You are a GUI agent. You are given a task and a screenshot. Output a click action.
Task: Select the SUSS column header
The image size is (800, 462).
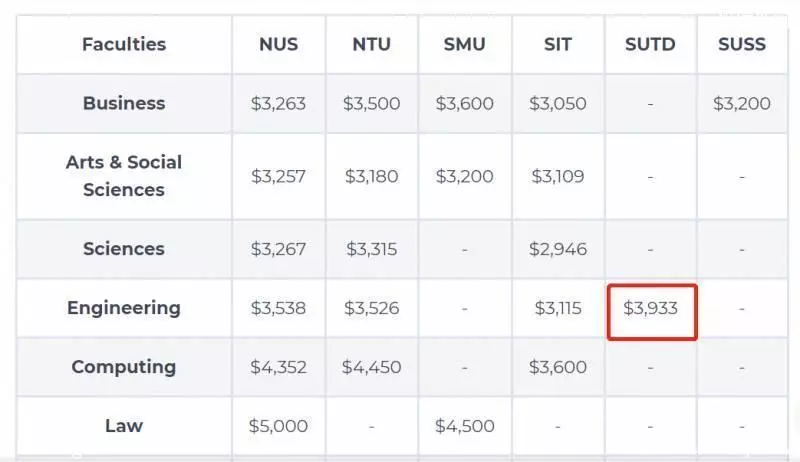[x=742, y=44]
